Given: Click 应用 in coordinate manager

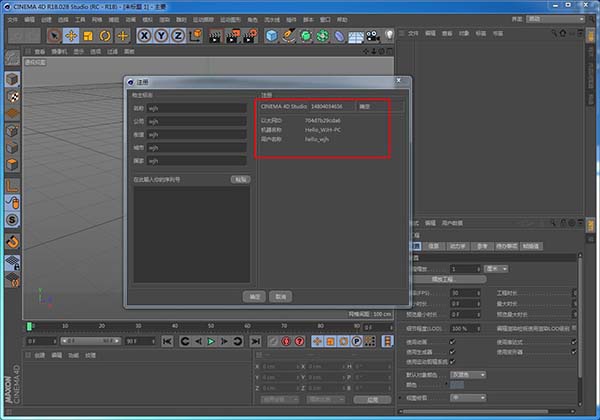Looking at the screenshot, I should click(372, 399).
